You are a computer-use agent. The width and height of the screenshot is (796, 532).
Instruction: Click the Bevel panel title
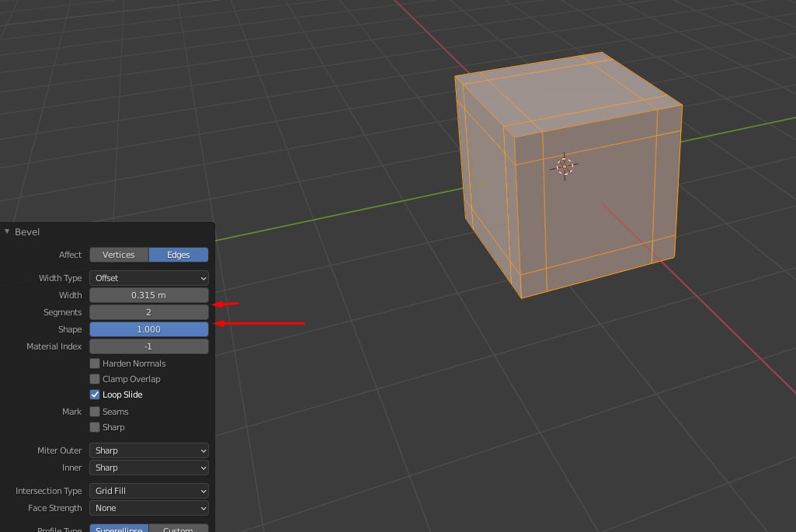click(x=27, y=232)
